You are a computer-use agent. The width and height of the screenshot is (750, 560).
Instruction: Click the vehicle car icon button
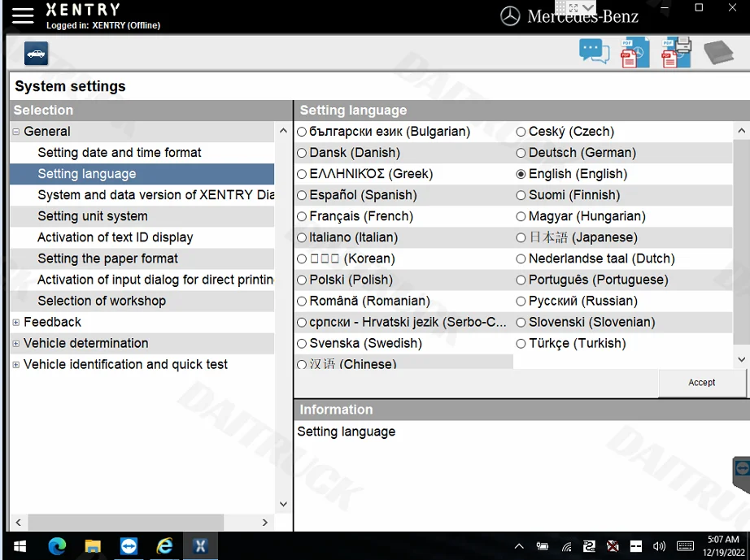coord(37,53)
